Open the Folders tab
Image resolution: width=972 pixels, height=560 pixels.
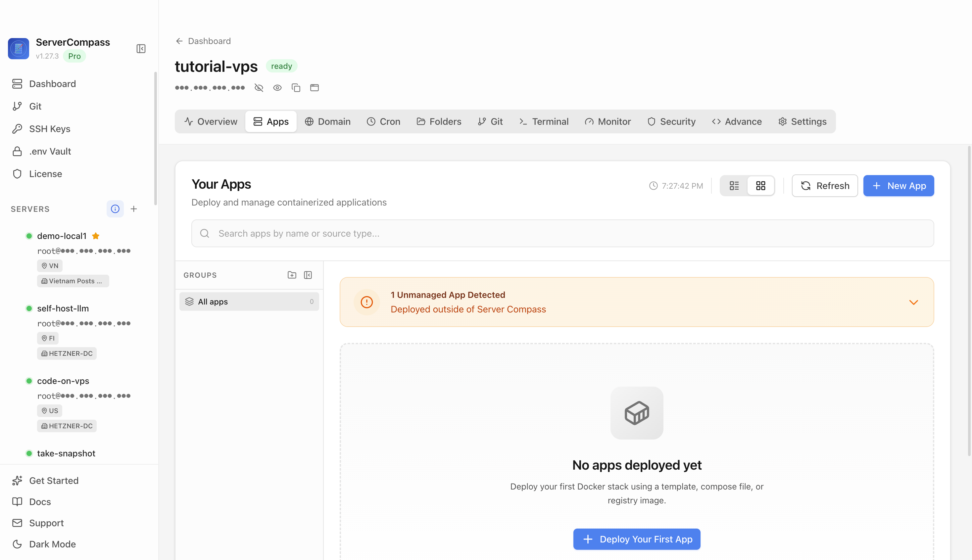pyautogui.click(x=439, y=121)
